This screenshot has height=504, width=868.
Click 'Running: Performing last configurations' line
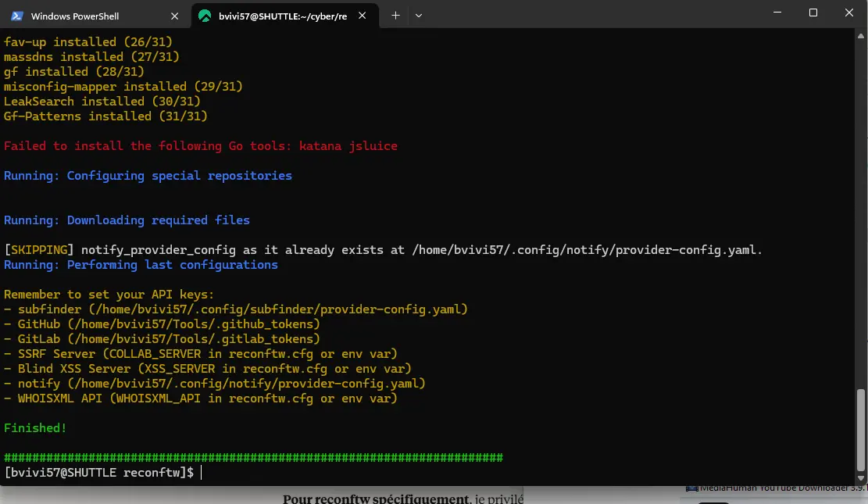point(141,265)
